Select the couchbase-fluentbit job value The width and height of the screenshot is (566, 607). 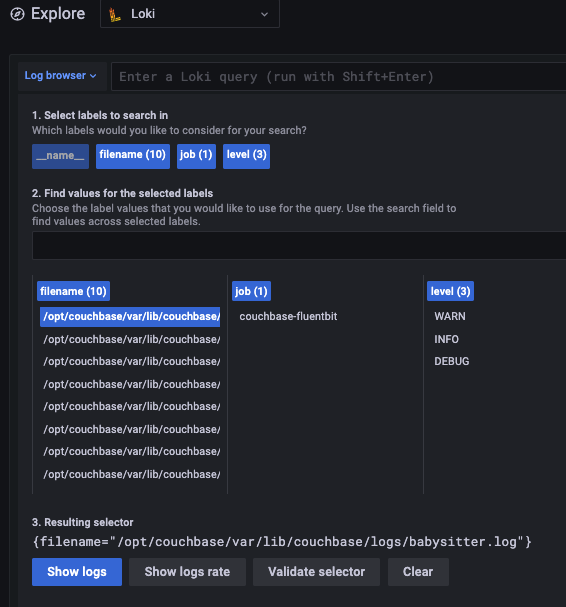(288, 317)
